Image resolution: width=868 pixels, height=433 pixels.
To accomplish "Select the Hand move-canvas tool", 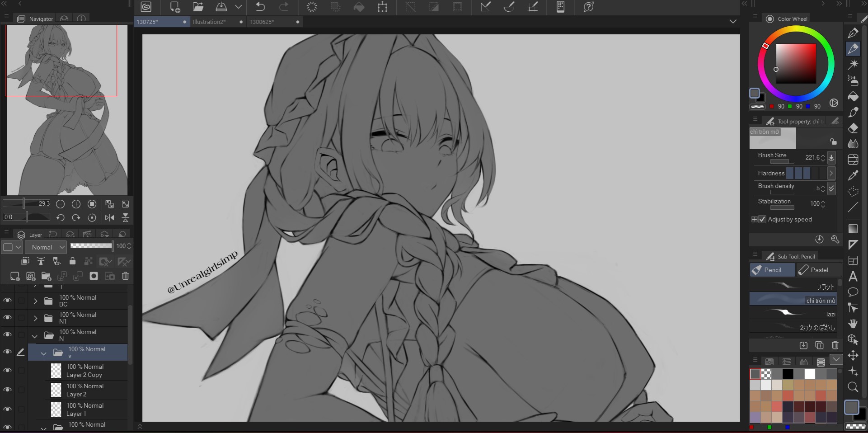I will tap(853, 324).
